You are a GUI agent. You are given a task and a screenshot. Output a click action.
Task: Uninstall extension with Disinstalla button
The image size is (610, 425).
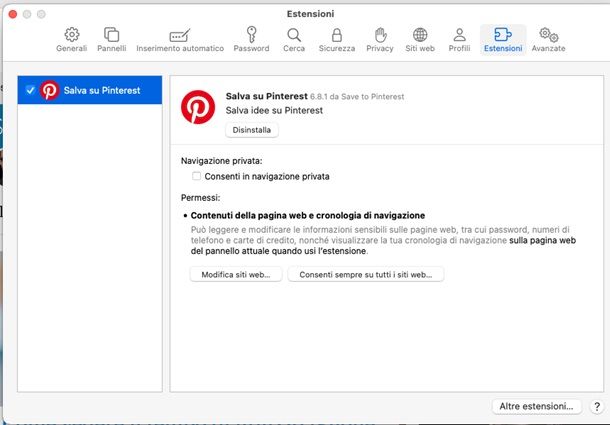pyautogui.click(x=252, y=130)
